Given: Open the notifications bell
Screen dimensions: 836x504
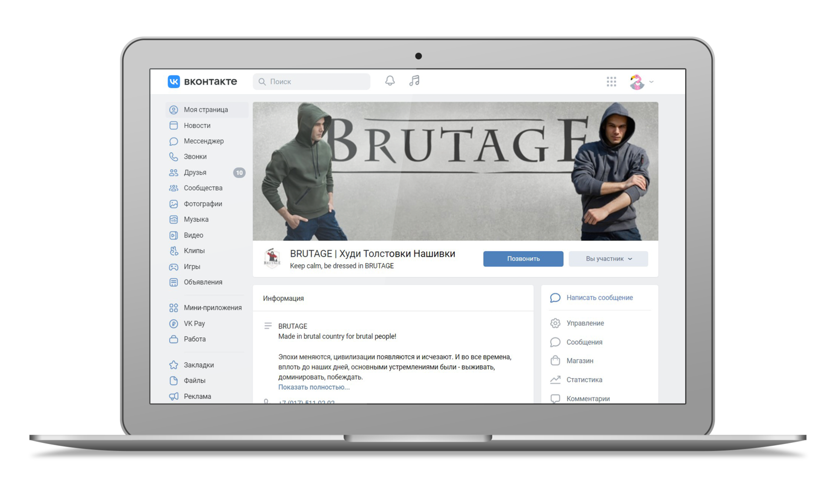Looking at the screenshot, I should pyautogui.click(x=390, y=81).
